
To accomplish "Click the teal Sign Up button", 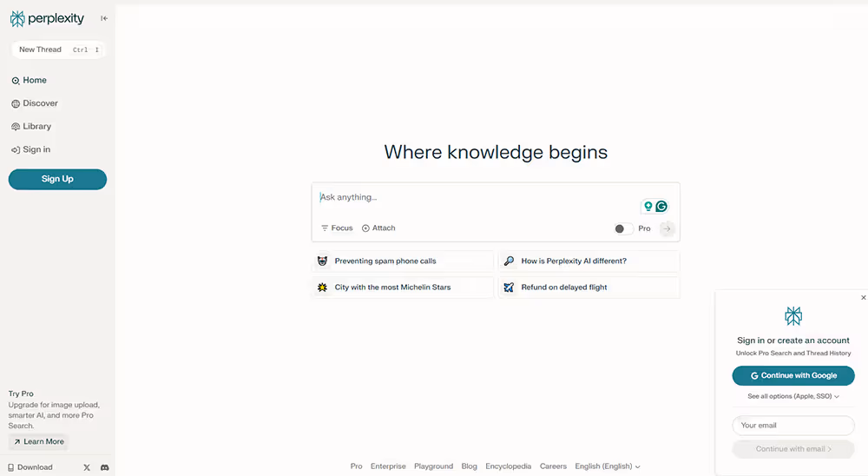I will pos(57,179).
